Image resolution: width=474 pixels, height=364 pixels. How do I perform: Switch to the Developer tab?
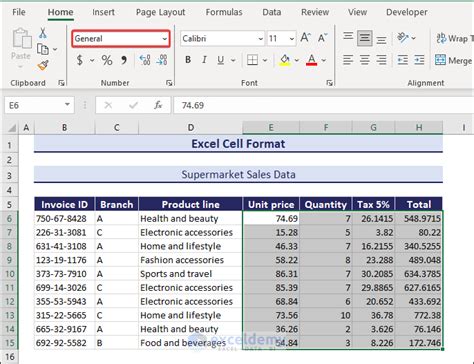coord(407,12)
